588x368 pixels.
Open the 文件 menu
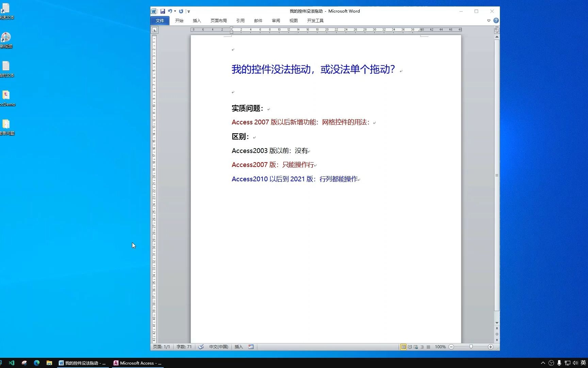[160, 20]
